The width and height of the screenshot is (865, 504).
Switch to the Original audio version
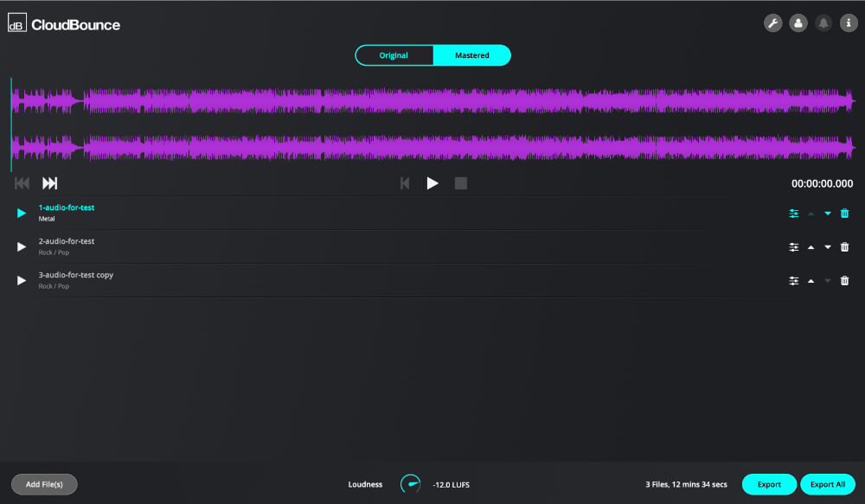tap(394, 55)
